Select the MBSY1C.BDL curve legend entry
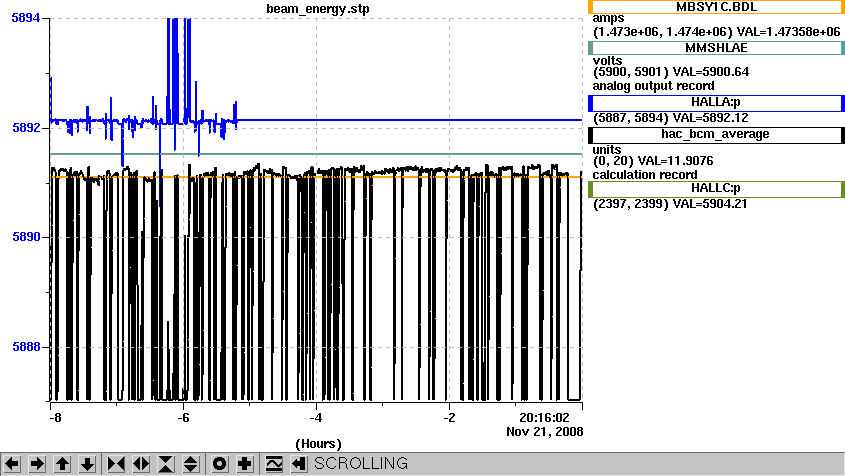Viewport: 845px width, 476px height. click(716, 7)
